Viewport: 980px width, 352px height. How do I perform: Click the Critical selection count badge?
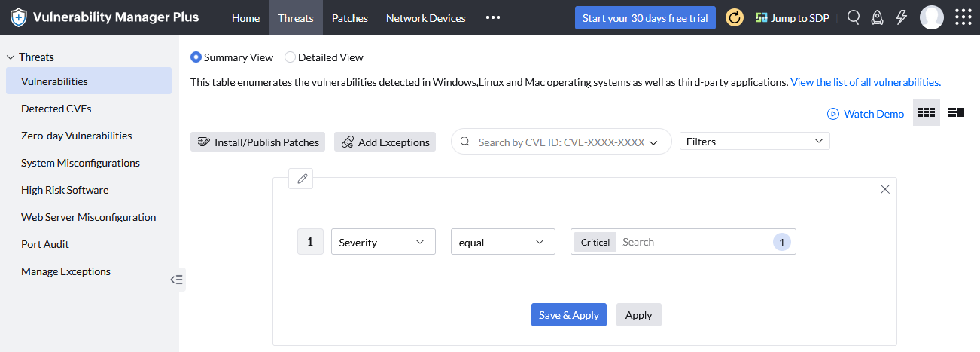point(782,242)
